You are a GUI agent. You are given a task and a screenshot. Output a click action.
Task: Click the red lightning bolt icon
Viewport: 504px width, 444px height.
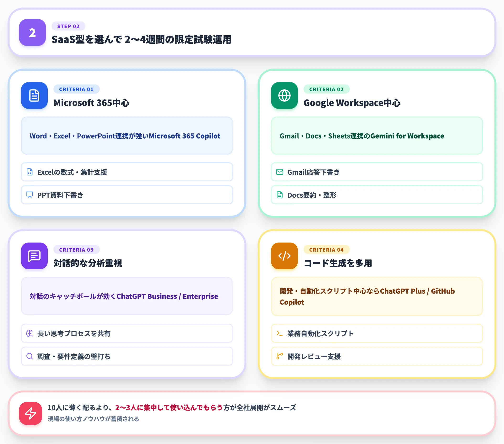tap(31, 413)
